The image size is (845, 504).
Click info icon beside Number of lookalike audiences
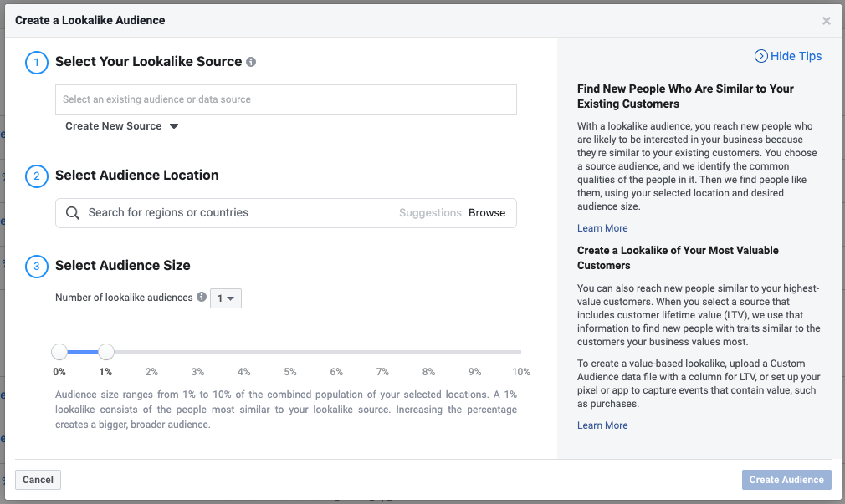[202, 298]
